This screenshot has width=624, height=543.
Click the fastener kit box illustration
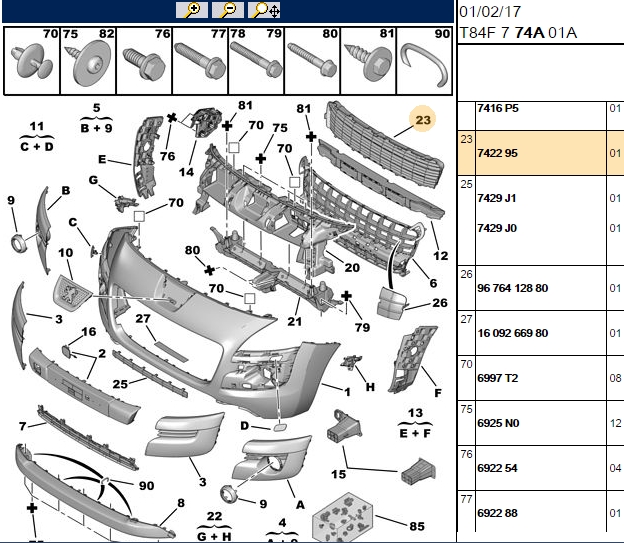pos(343,518)
